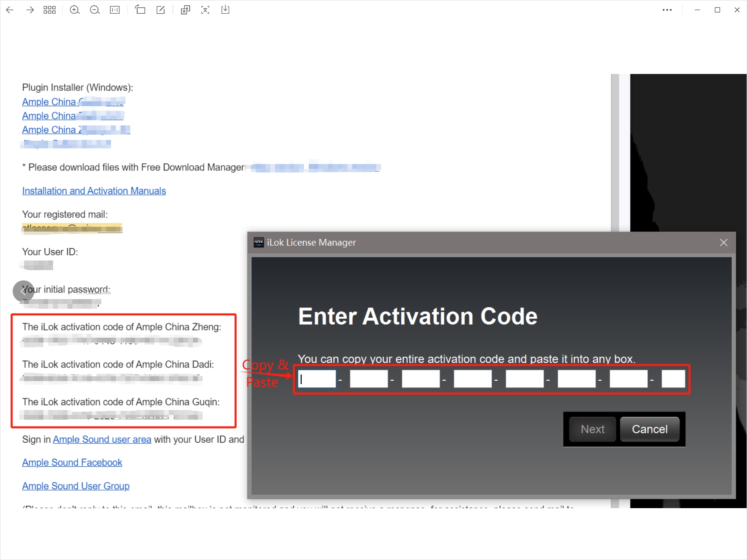
Task: Click the 'Your User ID:' label
Action: [50, 252]
